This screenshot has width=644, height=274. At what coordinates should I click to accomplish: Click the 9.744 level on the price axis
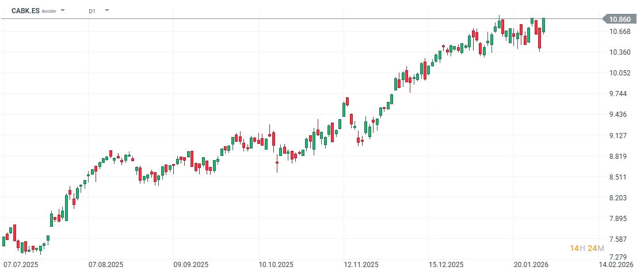[x=619, y=94]
